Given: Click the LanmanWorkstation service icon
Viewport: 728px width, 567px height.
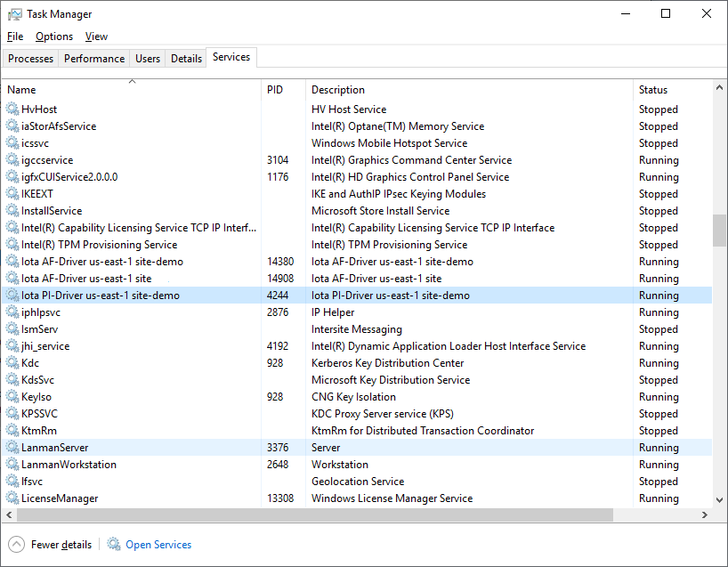Looking at the screenshot, I should coord(12,465).
